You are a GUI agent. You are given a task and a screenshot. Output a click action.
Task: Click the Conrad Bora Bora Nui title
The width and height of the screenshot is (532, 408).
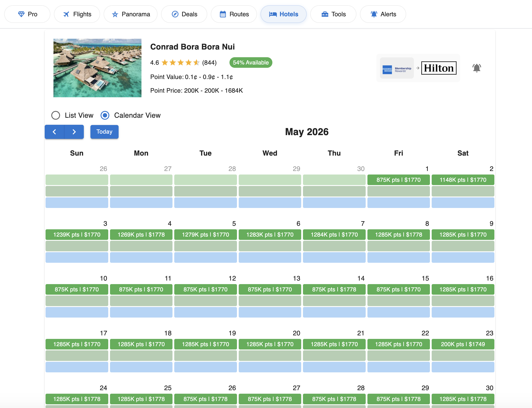coord(192,47)
